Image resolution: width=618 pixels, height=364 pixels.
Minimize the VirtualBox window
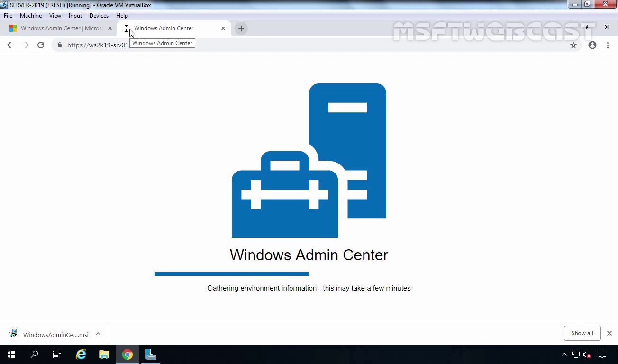575,5
